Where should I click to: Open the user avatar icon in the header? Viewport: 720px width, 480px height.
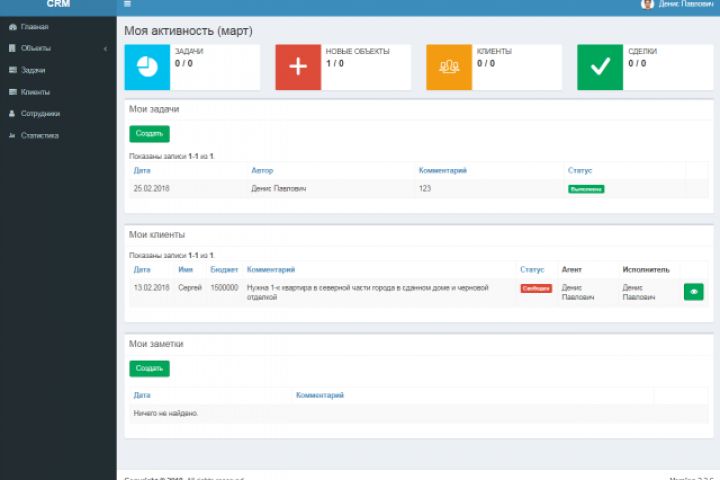(647, 4)
